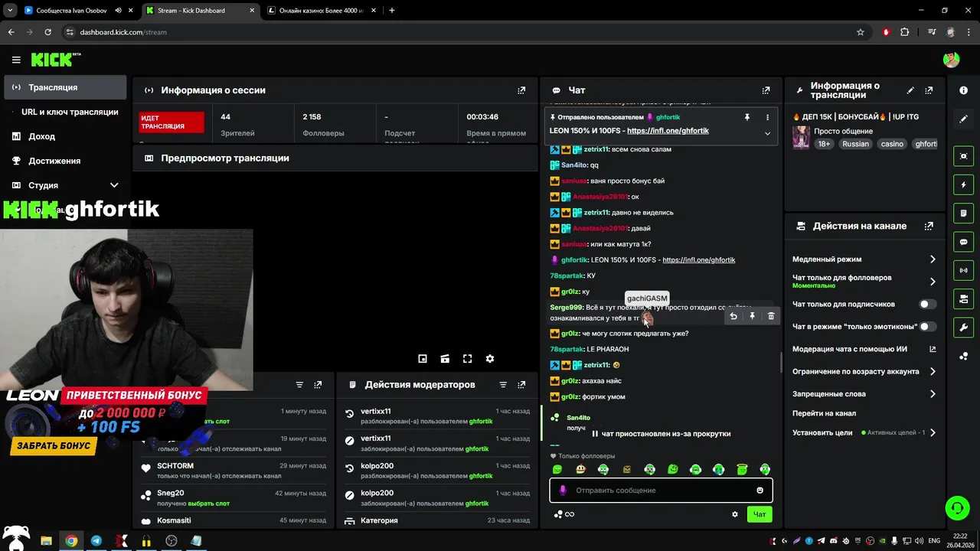
Task: Expand the Чат только для фолловеров option
Action: point(864,282)
